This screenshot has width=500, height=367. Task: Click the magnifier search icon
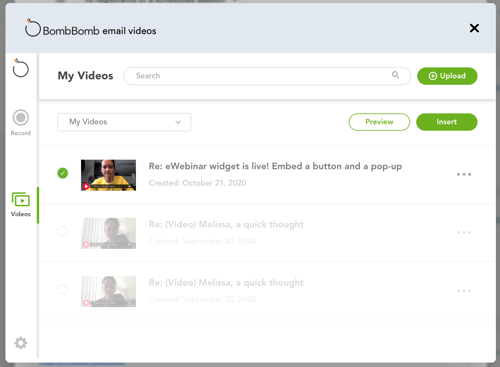(395, 75)
